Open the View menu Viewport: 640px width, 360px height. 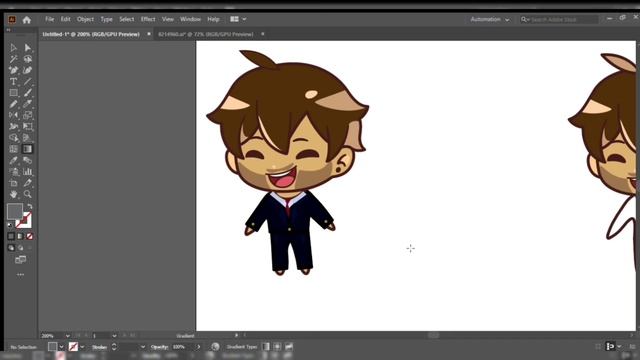coord(167,19)
